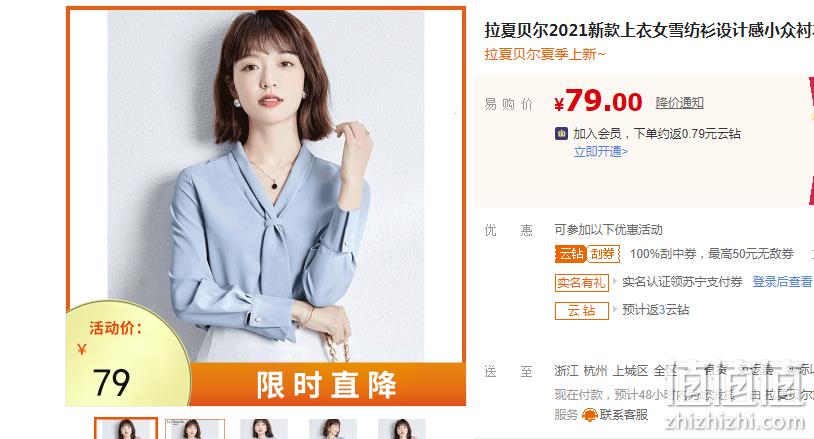Expand the 浙江 杭州 上城区 delivery address selector

point(615,371)
